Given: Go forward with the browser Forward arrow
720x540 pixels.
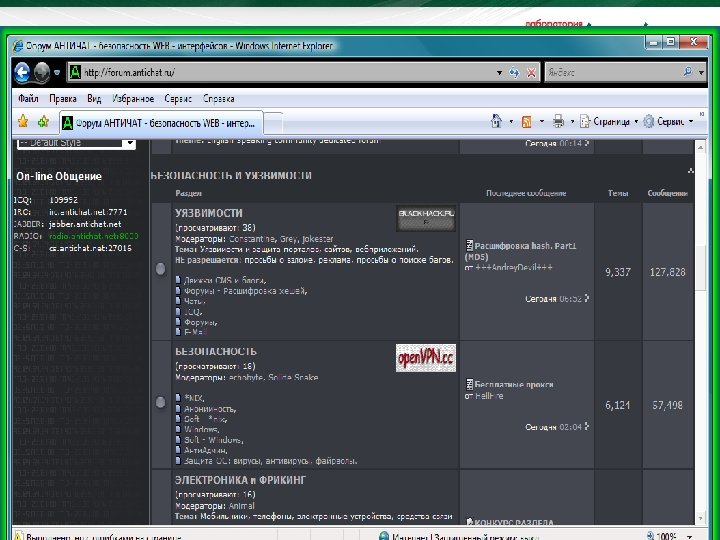Looking at the screenshot, I should pos(42,72).
